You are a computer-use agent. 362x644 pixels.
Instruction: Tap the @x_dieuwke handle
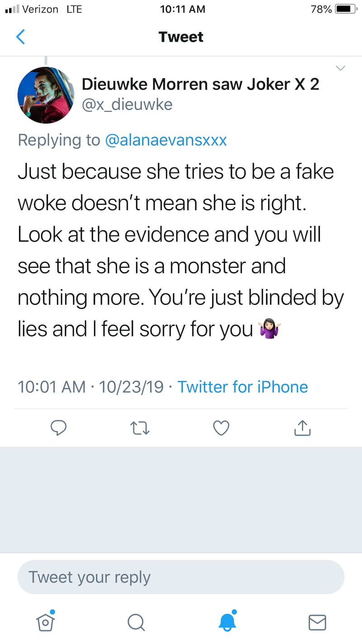click(x=127, y=105)
